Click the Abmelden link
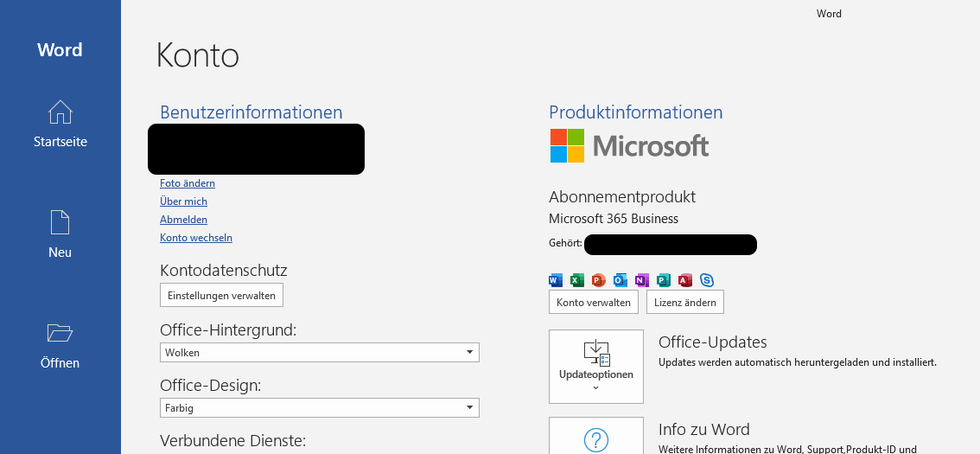This screenshot has height=454, width=980. click(183, 220)
